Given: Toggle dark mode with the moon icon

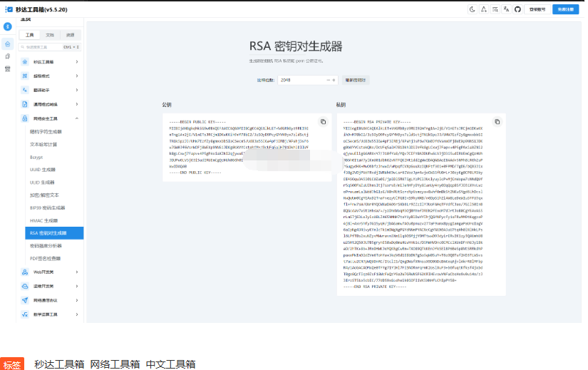Looking at the screenshot, I should [x=472, y=9].
